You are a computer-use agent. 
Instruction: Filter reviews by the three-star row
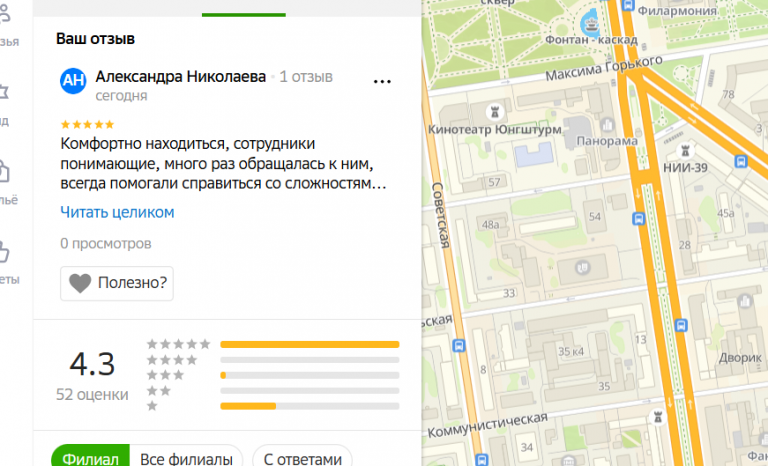[273, 375]
